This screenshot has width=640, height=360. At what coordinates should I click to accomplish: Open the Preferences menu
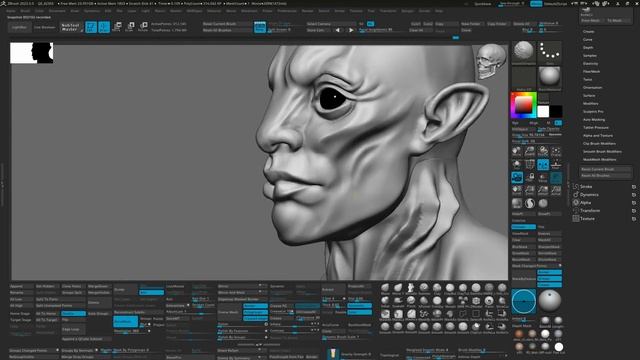(287, 11)
